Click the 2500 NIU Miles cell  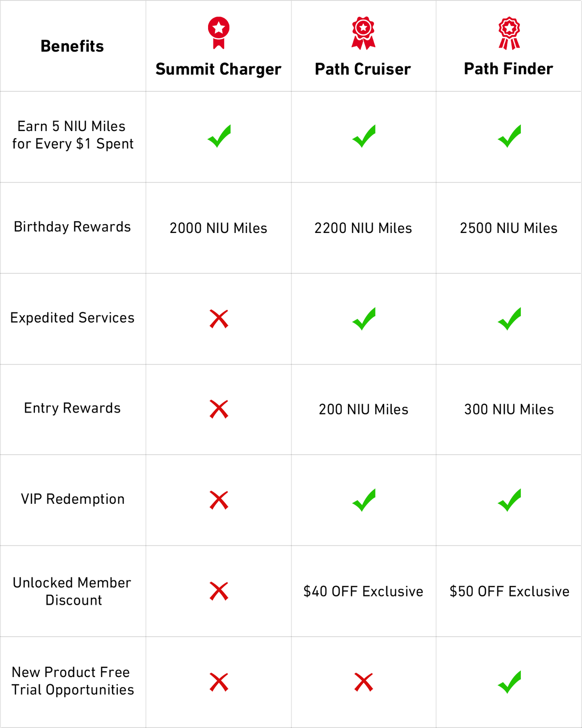pos(508,228)
